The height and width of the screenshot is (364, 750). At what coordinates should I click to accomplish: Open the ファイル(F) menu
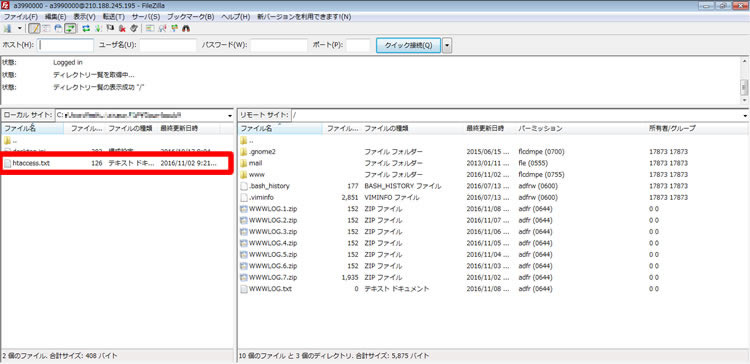pos(21,17)
